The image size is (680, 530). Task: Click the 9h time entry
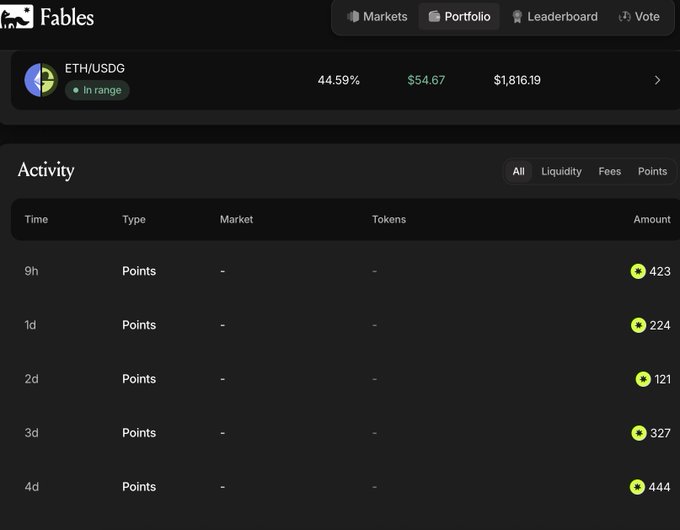click(x=31, y=271)
